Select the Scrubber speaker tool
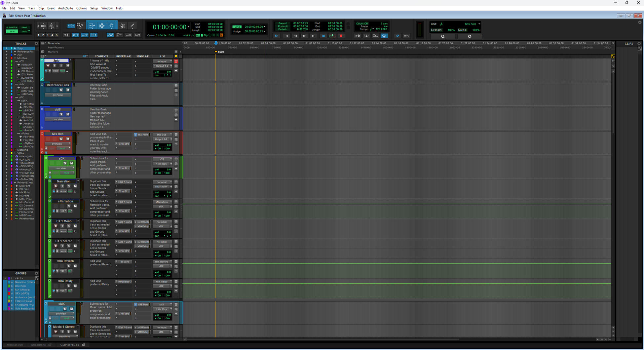The width and height of the screenshot is (644, 350). (x=123, y=26)
